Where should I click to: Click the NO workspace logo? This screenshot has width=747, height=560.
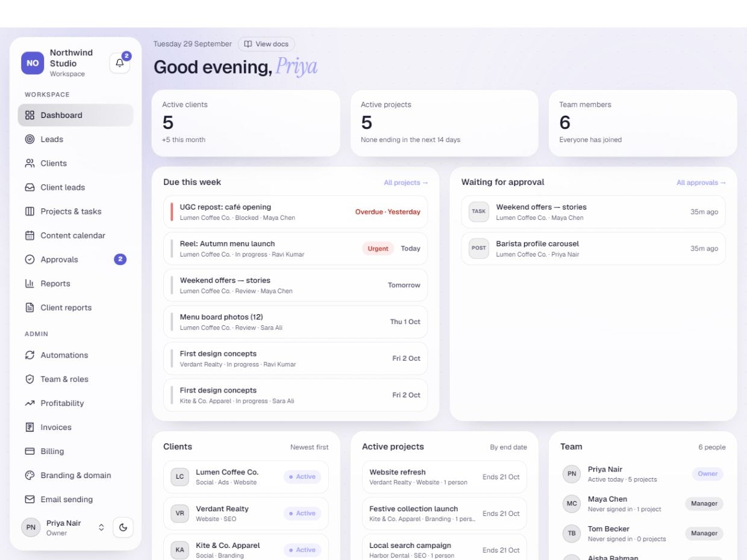(x=33, y=63)
